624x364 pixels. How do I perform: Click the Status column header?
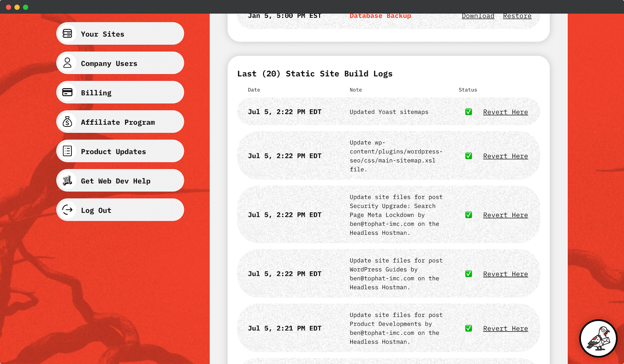click(468, 90)
